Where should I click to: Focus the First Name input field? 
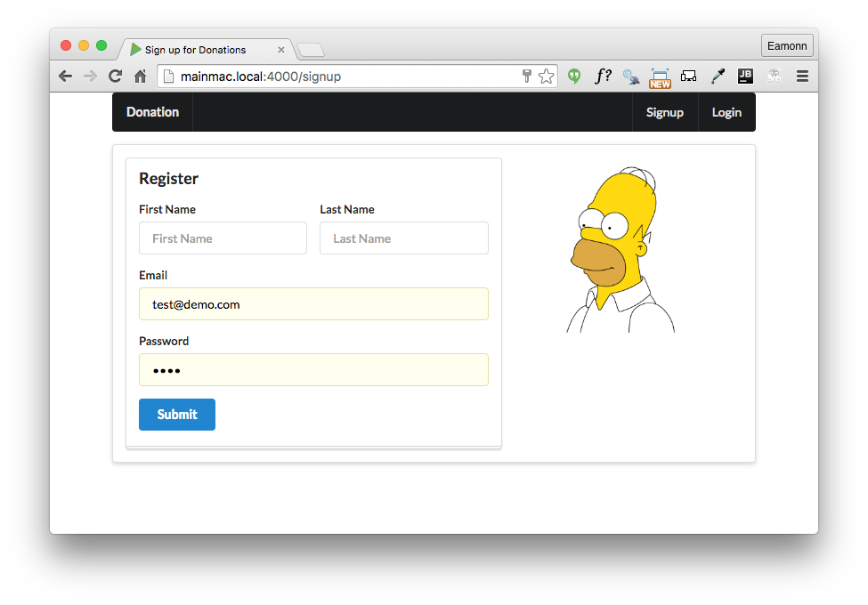pos(223,238)
